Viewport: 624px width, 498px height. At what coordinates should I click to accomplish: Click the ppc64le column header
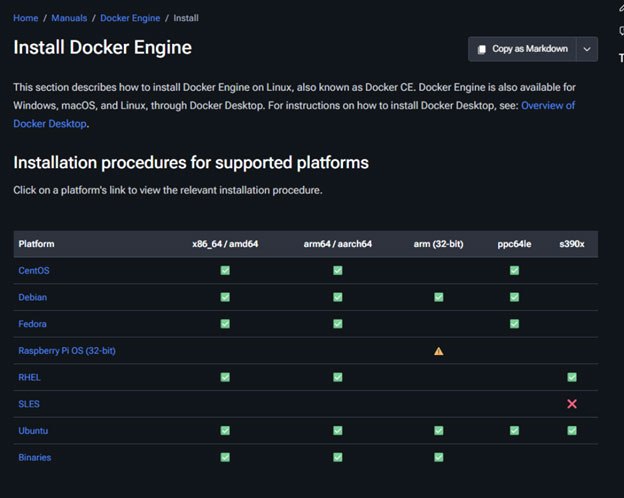point(515,244)
